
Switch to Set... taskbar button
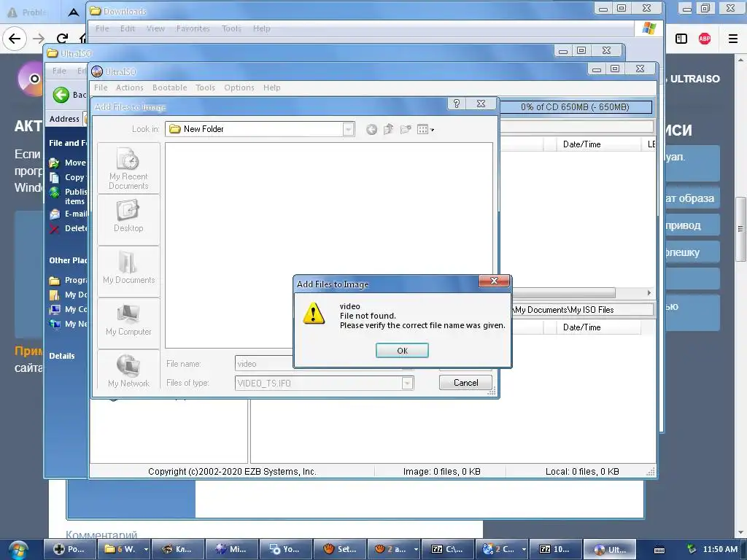tap(340, 549)
